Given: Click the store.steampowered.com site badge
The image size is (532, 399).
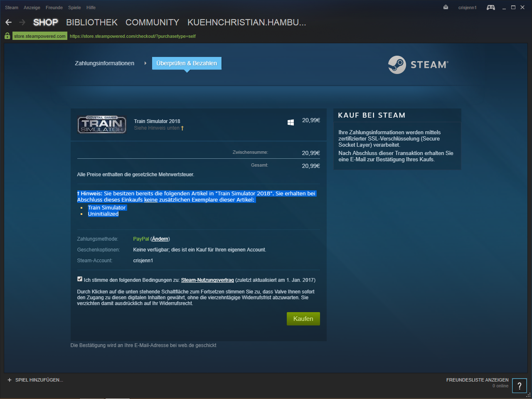Looking at the screenshot, I should [40, 36].
